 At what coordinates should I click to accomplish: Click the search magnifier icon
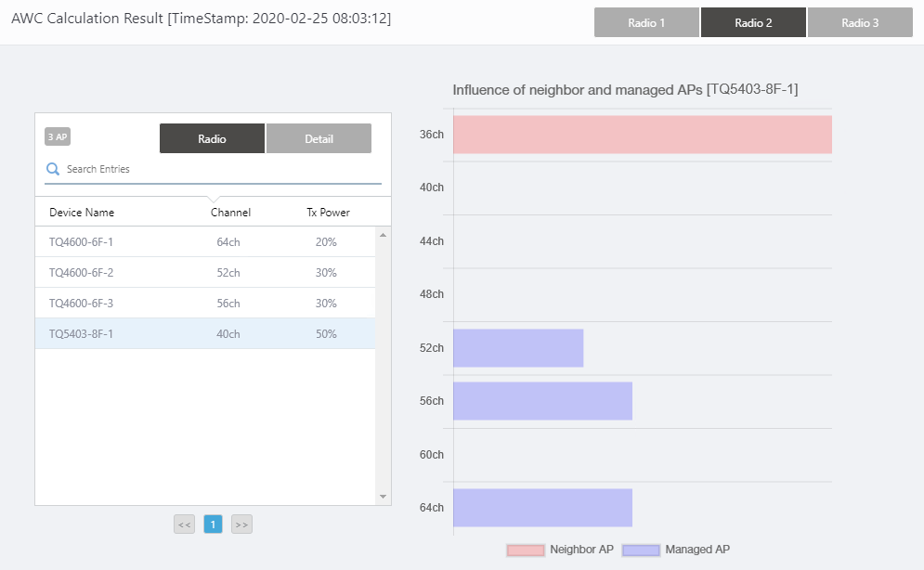[53, 169]
